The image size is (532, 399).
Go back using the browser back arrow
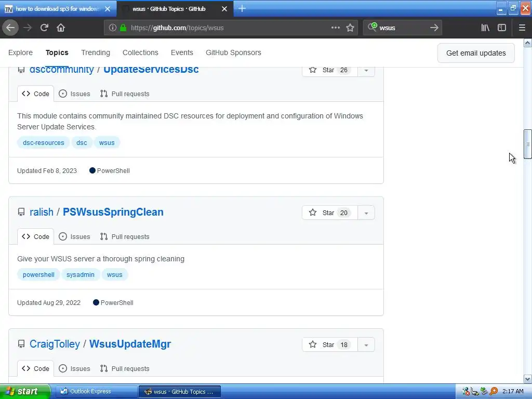coord(10,28)
